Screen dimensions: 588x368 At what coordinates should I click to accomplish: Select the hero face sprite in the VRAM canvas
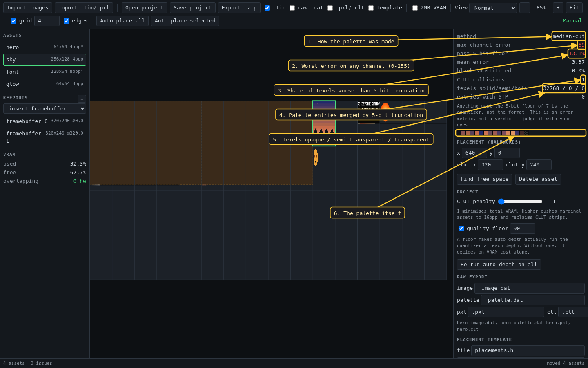(x=316, y=157)
